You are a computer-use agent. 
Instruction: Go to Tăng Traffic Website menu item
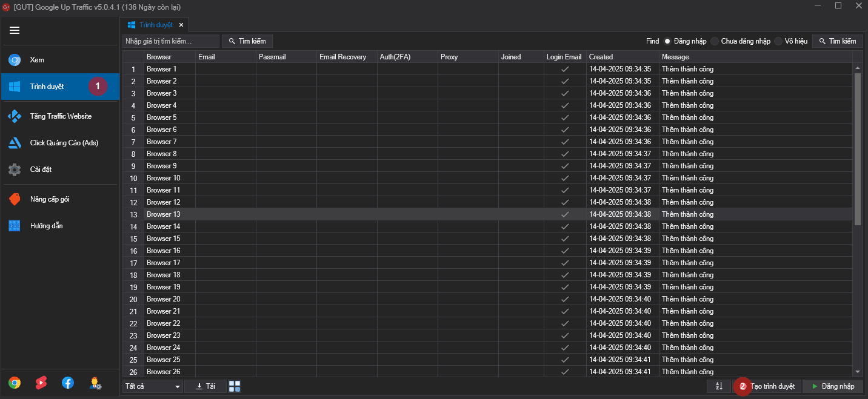(61, 116)
